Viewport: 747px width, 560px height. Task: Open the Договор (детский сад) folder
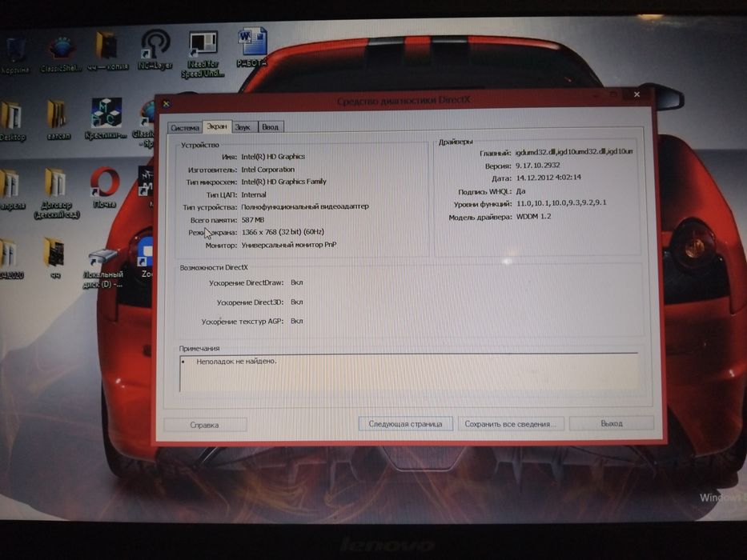pyautogui.click(x=57, y=193)
